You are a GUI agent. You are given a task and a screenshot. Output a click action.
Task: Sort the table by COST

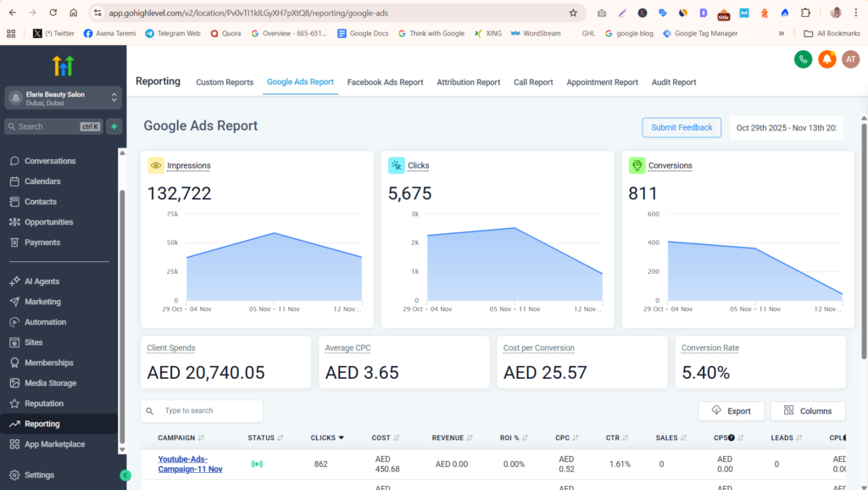(x=386, y=438)
